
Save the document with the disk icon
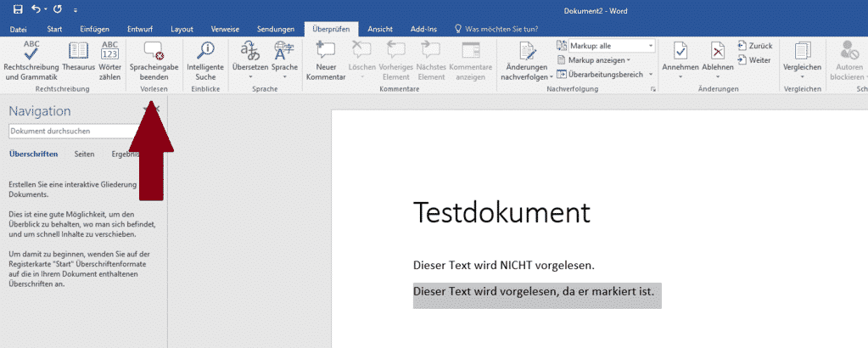[x=18, y=9]
